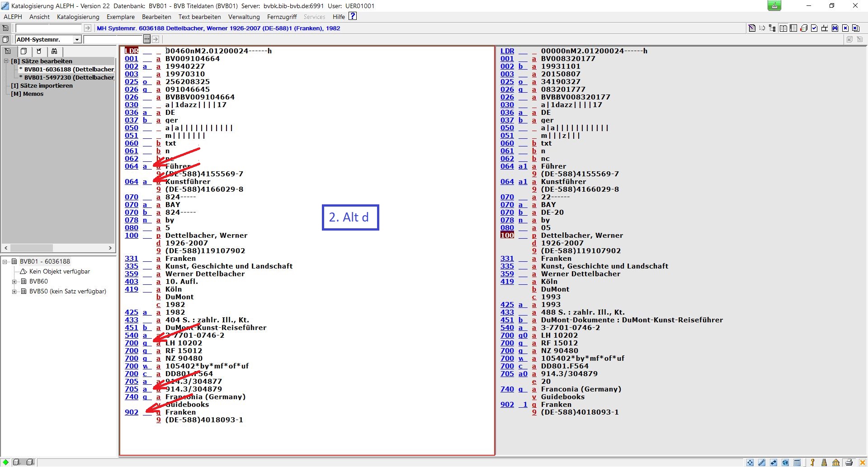Click the binoculars search tab icon
This screenshot has width=868, height=467.
point(54,52)
